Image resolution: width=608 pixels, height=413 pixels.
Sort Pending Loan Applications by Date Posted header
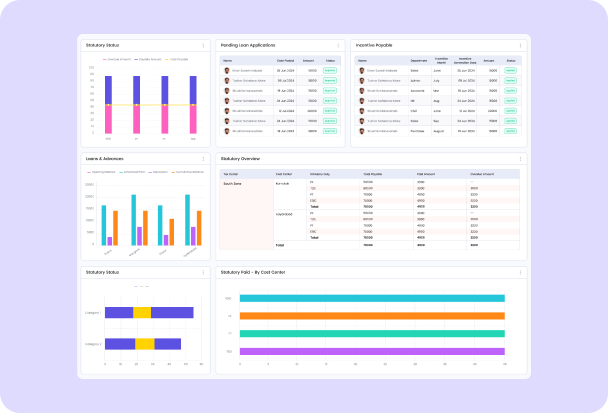point(285,60)
